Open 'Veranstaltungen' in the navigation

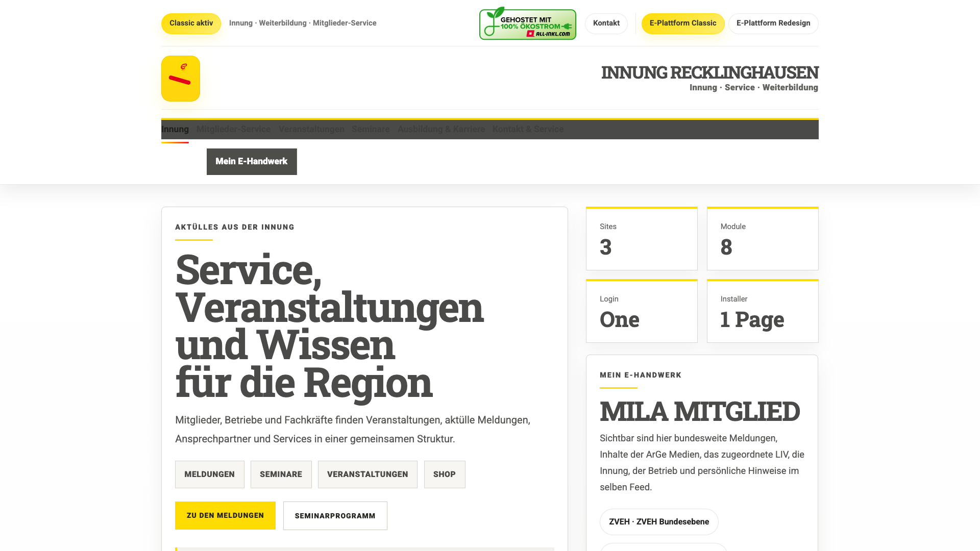click(x=311, y=129)
